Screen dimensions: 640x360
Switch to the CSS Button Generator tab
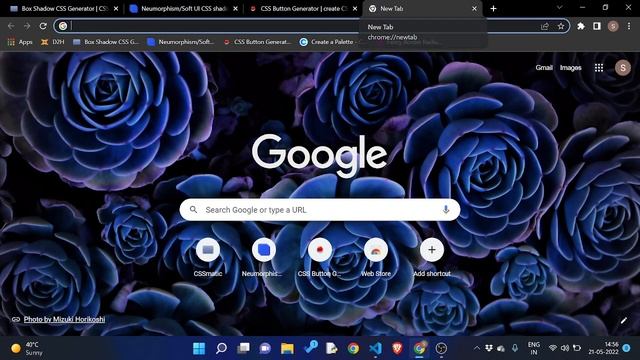pos(303,9)
